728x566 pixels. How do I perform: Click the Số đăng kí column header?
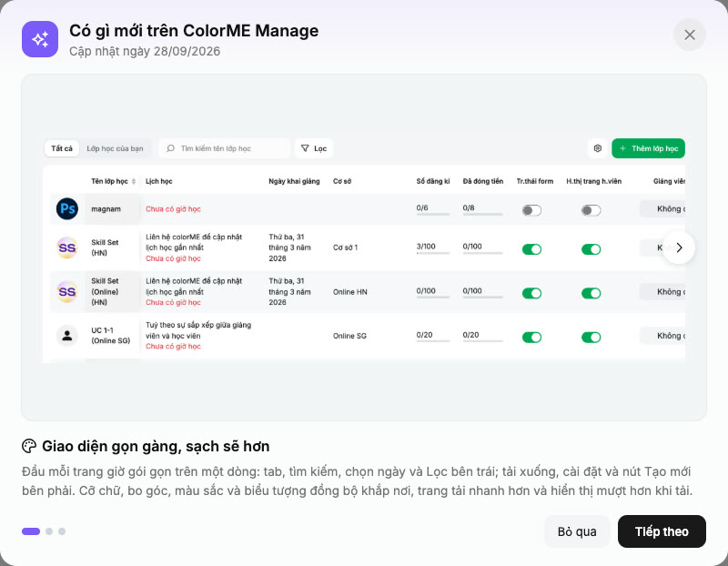tap(433, 181)
